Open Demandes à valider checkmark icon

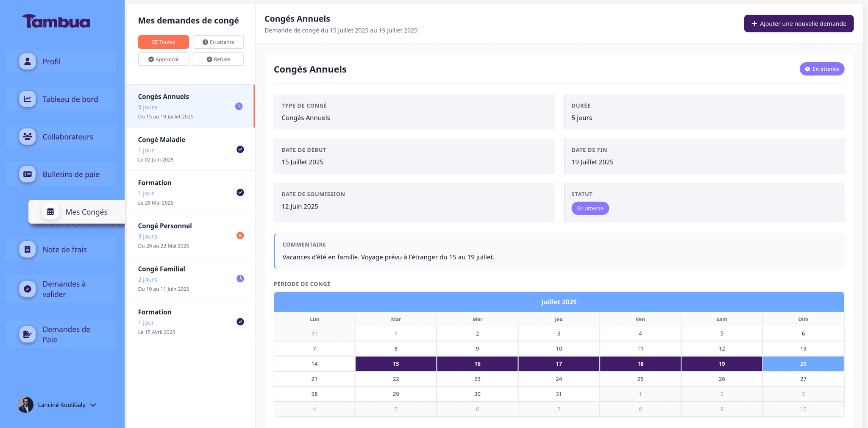(x=27, y=289)
